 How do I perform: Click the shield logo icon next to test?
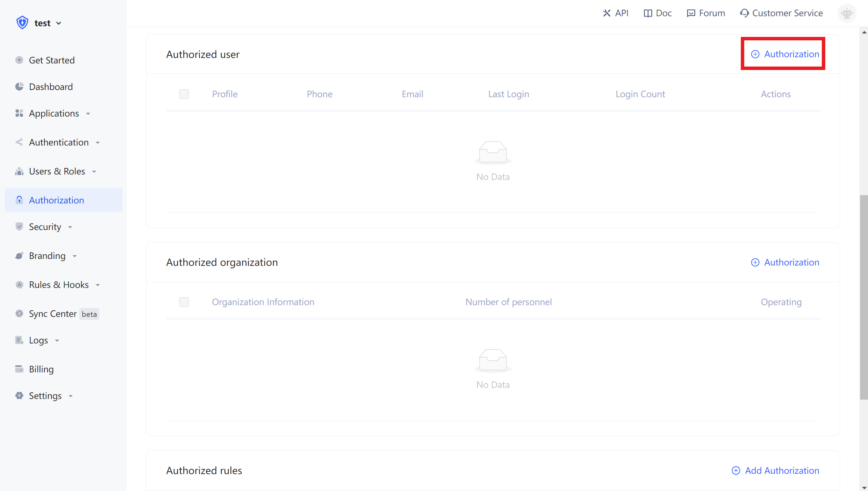(22, 23)
